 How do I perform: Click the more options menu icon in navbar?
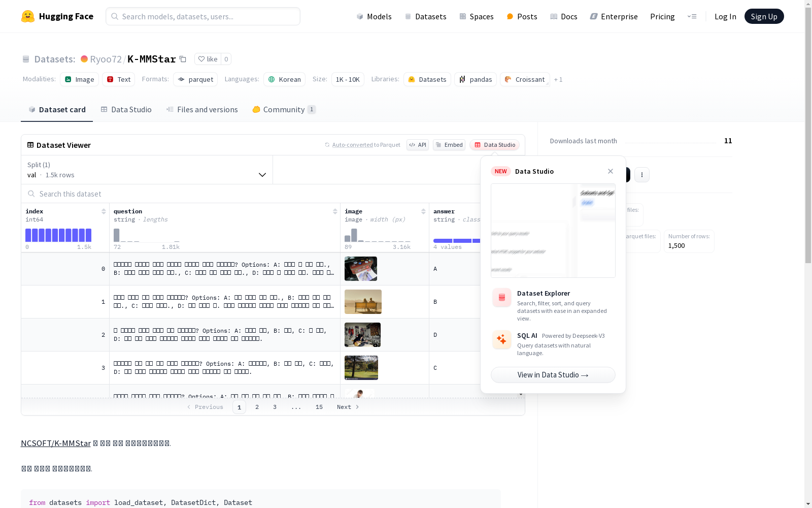pyautogui.click(x=692, y=16)
